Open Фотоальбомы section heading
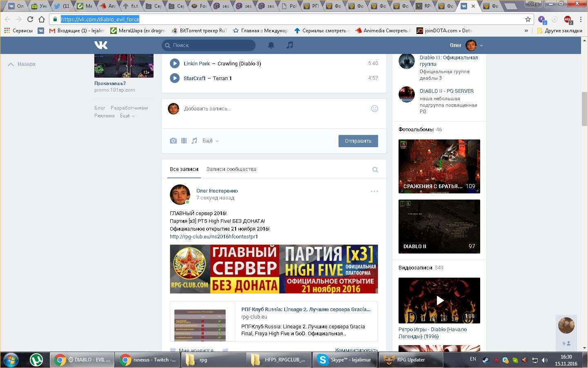The height and width of the screenshot is (368, 588). [416, 130]
